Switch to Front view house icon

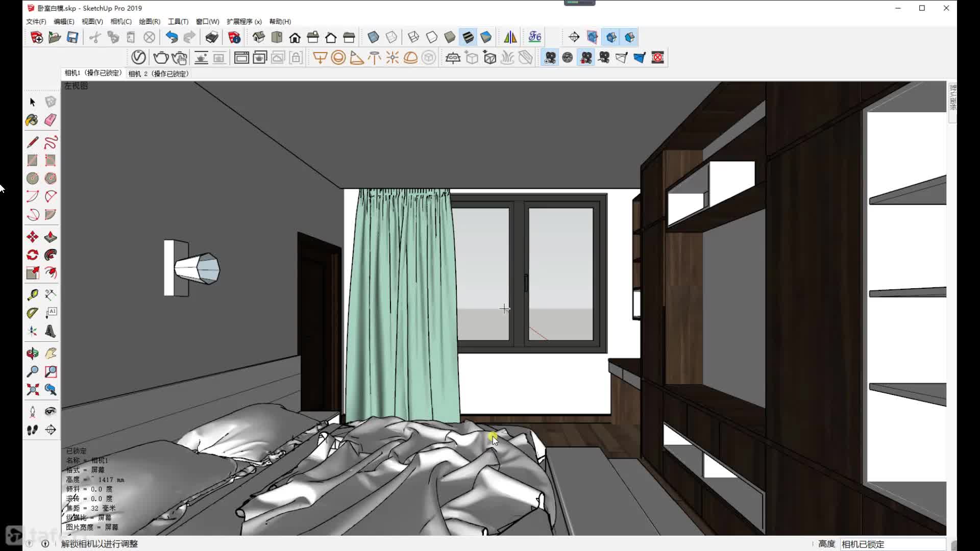[x=295, y=37]
